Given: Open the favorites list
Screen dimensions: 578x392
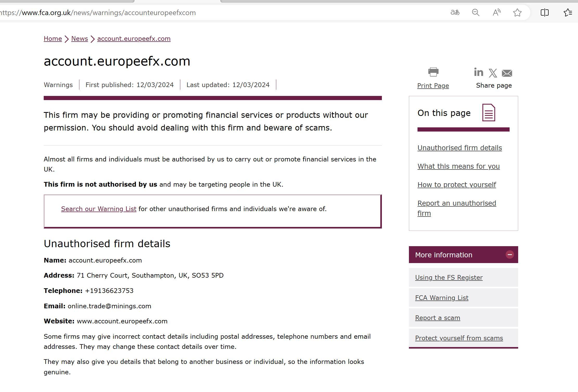Looking at the screenshot, I should point(568,12).
